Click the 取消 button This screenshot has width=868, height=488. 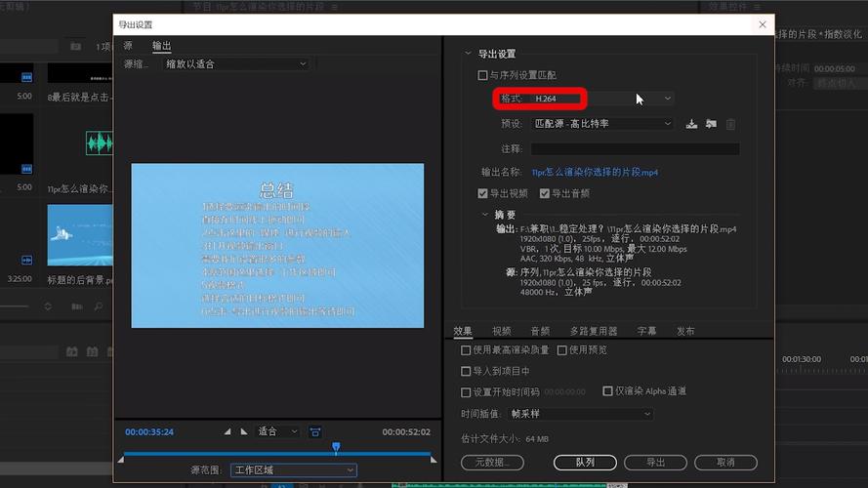click(x=725, y=462)
